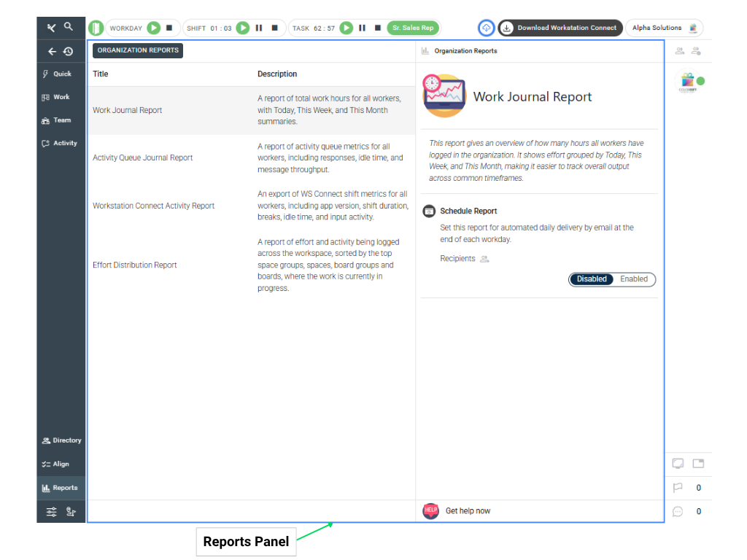Pause the Shift timer
Screen dimensions: 747x560
pyautogui.click(x=259, y=28)
